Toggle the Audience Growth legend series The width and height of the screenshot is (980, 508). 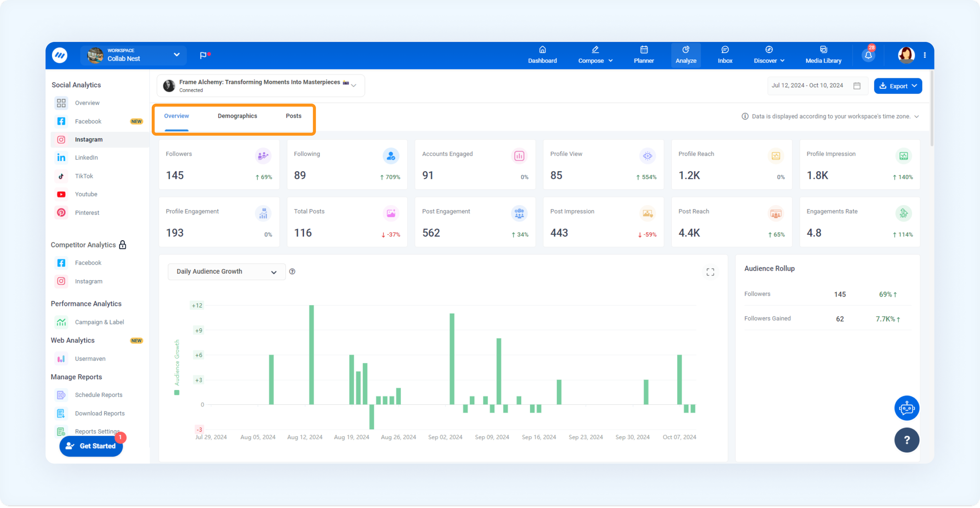[177, 392]
